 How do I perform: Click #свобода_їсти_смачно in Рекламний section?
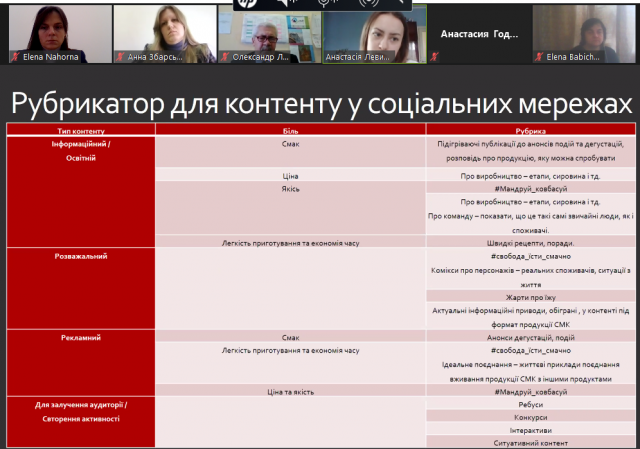pos(531,350)
